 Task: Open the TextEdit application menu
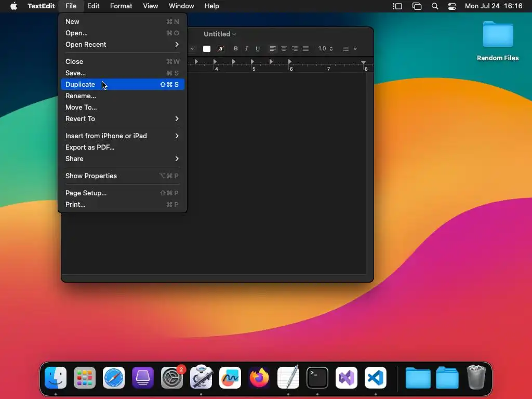[x=41, y=6]
